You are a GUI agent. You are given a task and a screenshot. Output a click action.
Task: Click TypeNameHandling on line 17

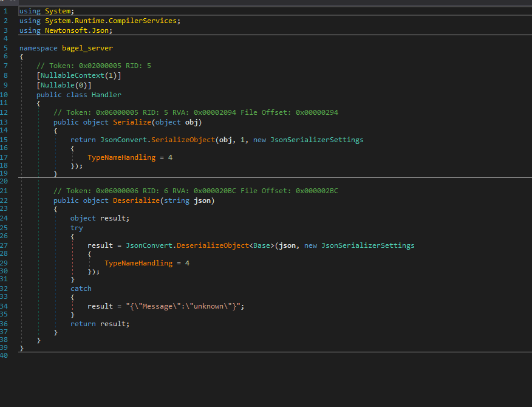point(121,157)
